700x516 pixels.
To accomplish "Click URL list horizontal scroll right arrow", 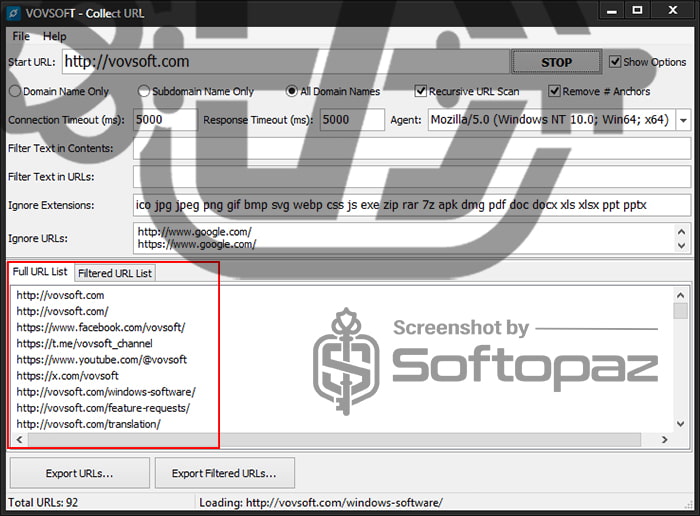I will click(664, 439).
